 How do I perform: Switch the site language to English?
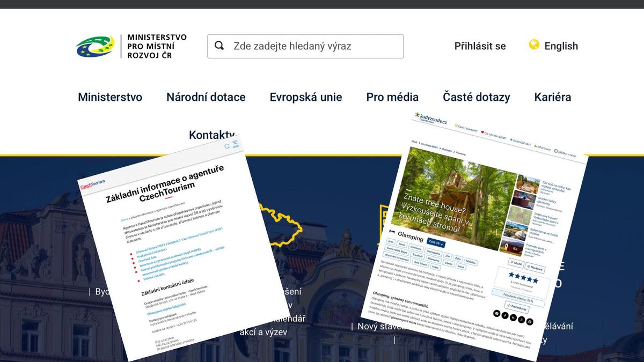[561, 46]
